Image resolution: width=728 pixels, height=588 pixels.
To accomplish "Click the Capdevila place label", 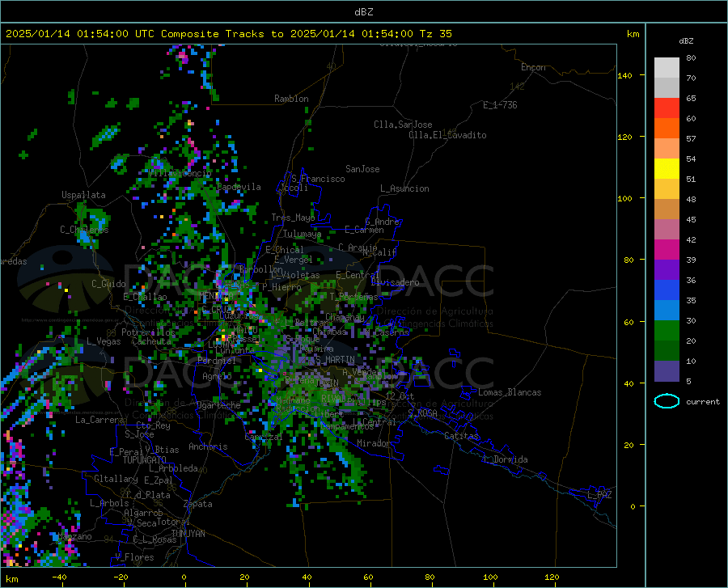I will (239, 187).
